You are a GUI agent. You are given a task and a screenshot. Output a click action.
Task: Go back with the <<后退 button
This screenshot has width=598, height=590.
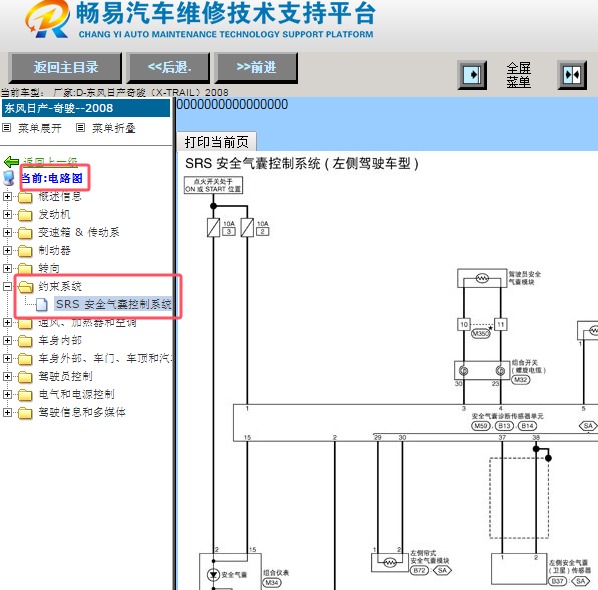(x=169, y=68)
